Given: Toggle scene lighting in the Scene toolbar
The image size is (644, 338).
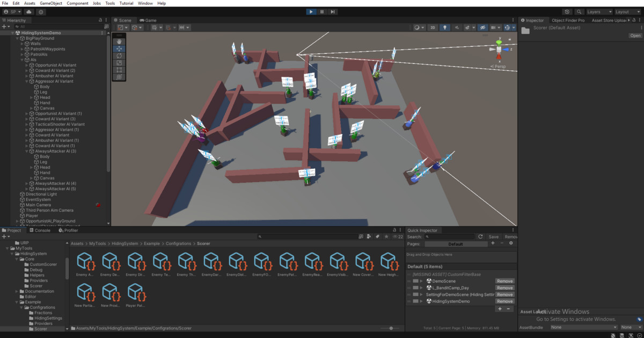Looking at the screenshot, I should click(445, 27).
